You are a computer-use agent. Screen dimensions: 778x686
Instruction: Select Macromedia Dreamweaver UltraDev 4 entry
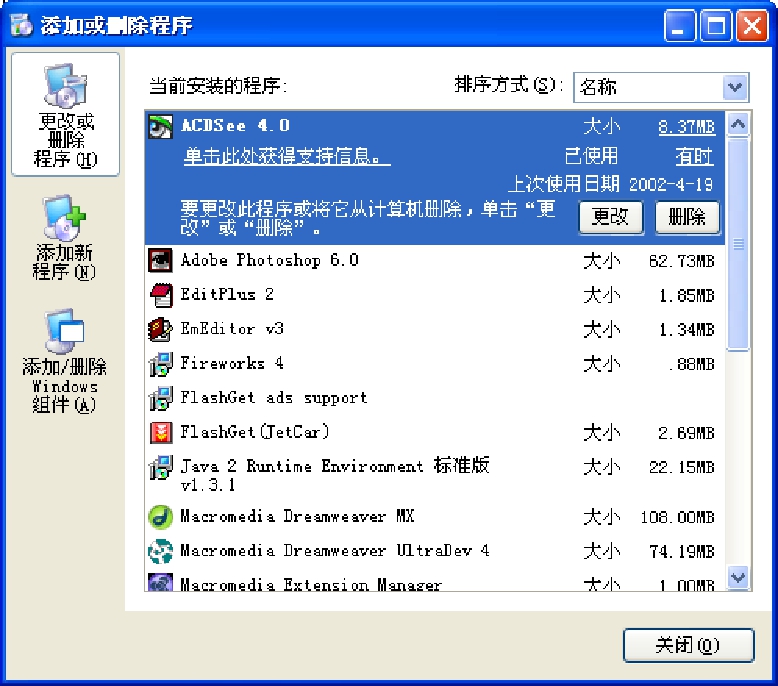coord(435,551)
